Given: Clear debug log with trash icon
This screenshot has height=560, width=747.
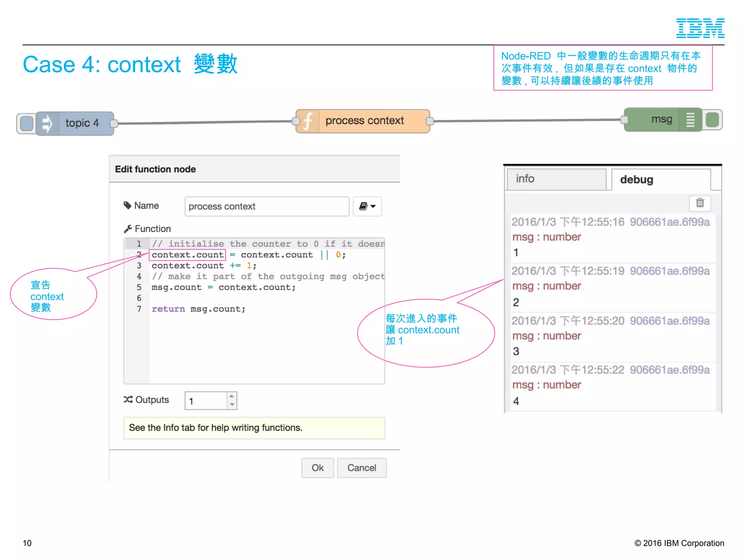Looking at the screenshot, I should pos(700,203).
